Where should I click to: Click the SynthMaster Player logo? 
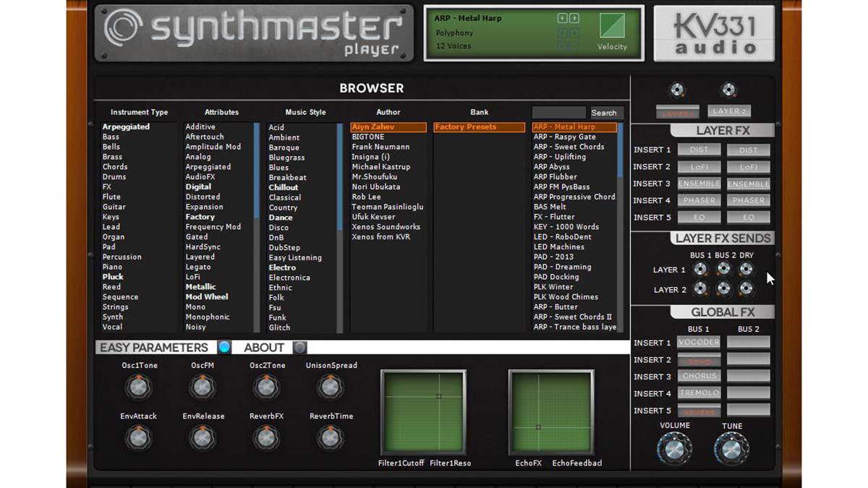point(254,33)
